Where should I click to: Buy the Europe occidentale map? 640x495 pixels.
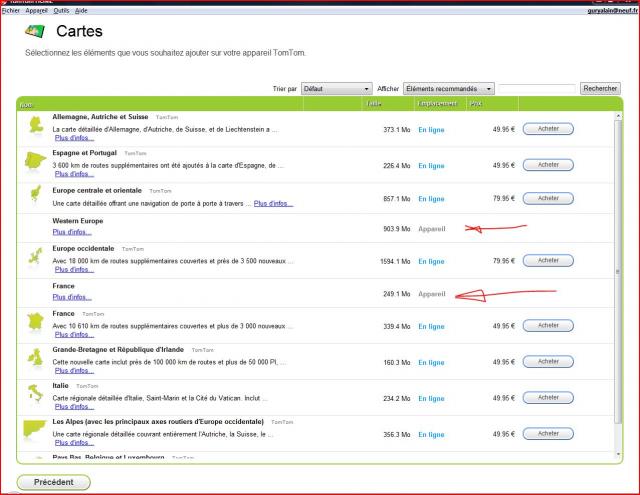coord(548,260)
